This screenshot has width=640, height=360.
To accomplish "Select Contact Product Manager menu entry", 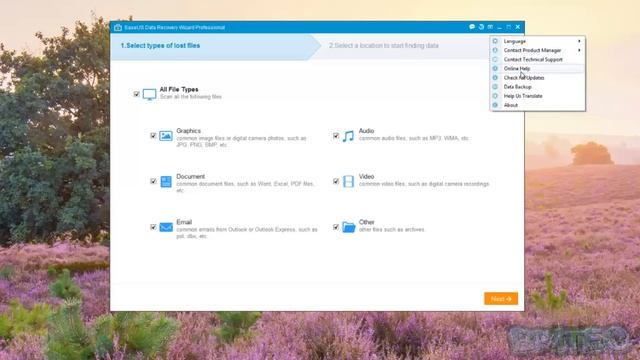I will click(x=538, y=50).
